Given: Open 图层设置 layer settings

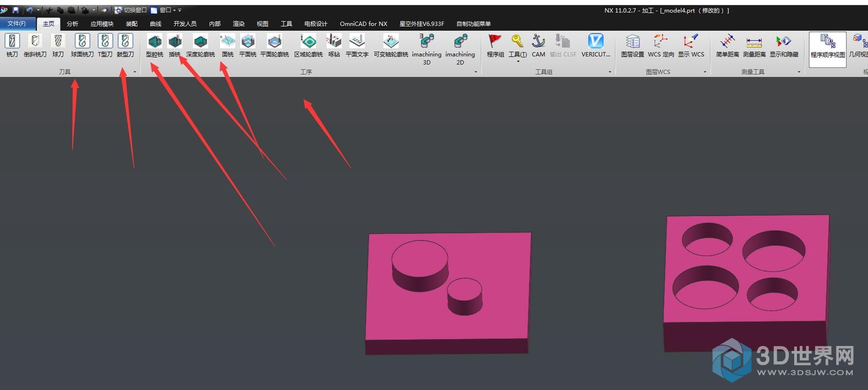Looking at the screenshot, I should click(x=632, y=45).
